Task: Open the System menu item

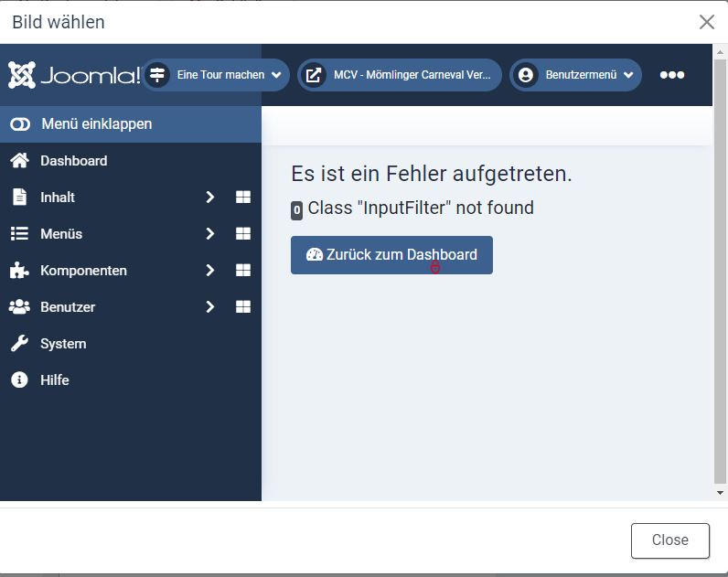Action: (x=63, y=344)
